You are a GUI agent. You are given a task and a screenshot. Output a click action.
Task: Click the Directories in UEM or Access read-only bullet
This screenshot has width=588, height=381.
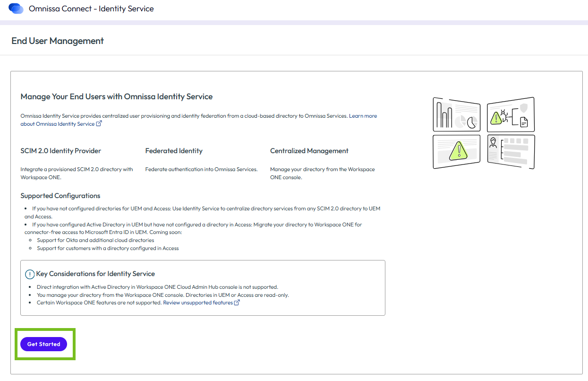tap(162, 295)
